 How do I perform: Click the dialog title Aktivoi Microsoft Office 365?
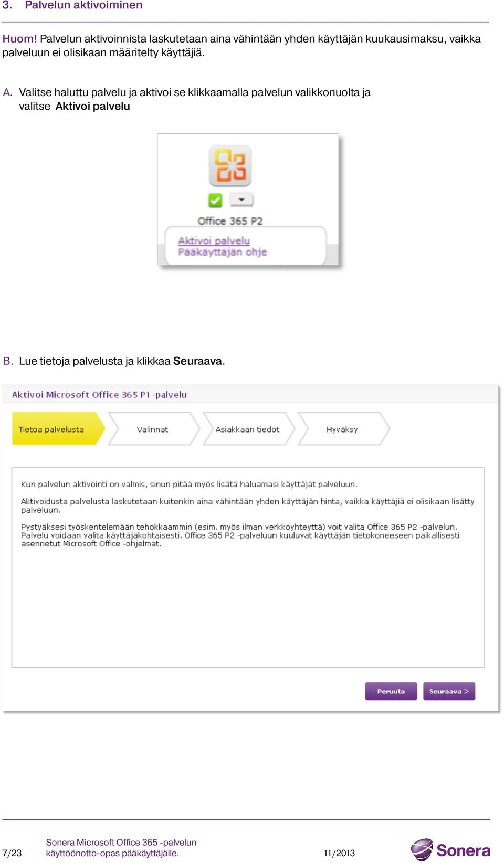tap(99, 394)
